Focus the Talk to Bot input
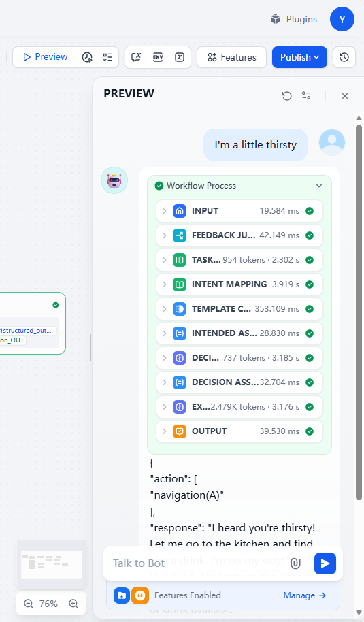 (198, 563)
